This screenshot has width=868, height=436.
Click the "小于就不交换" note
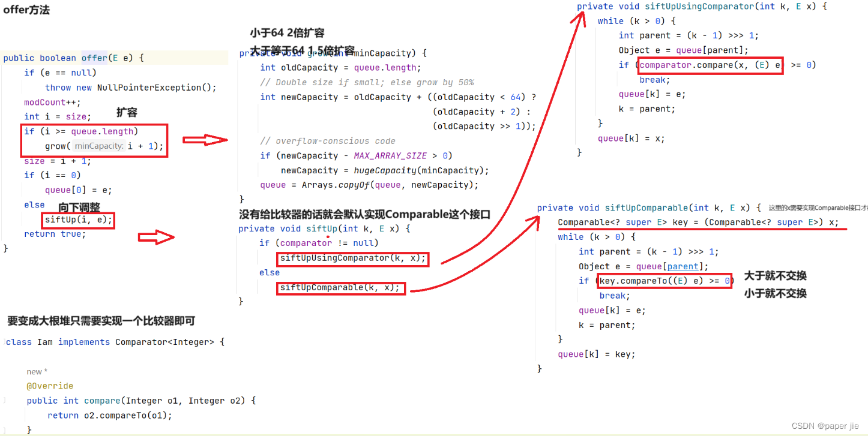click(776, 293)
